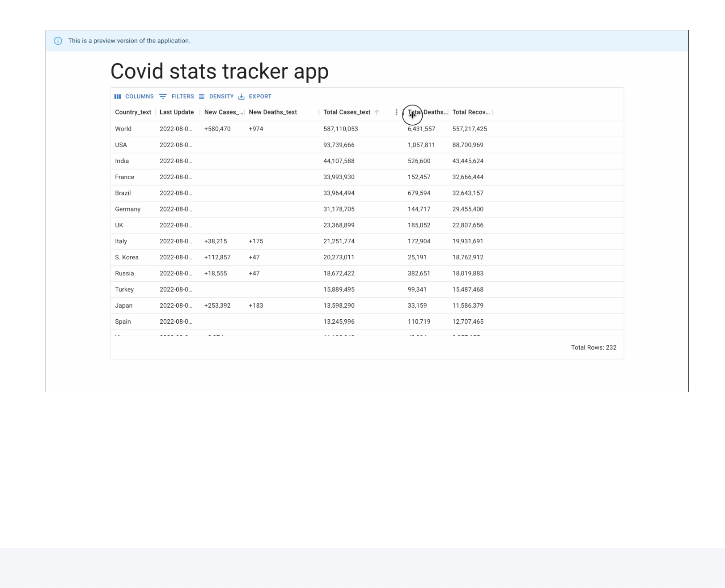Click Russia new cases +18,555

(x=216, y=274)
